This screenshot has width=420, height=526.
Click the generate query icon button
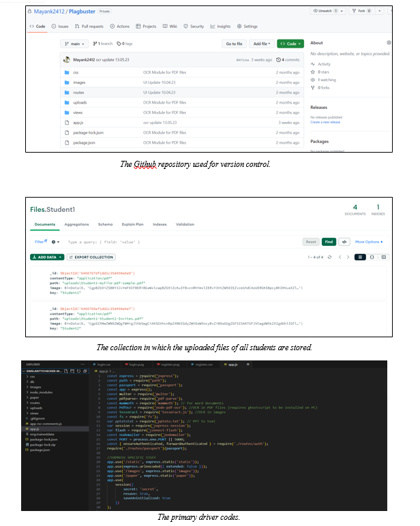tap(344, 242)
